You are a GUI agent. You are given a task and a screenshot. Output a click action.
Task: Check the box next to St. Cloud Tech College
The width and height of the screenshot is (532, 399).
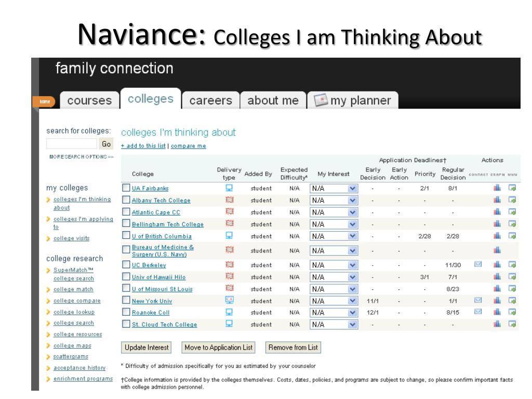[x=126, y=324]
